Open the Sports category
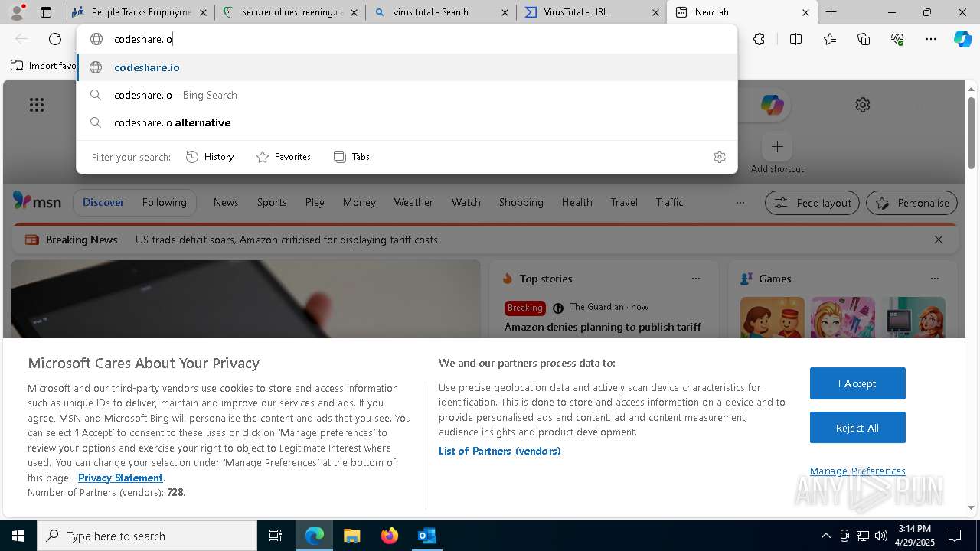Viewport: 980px width, 551px height. click(272, 202)
